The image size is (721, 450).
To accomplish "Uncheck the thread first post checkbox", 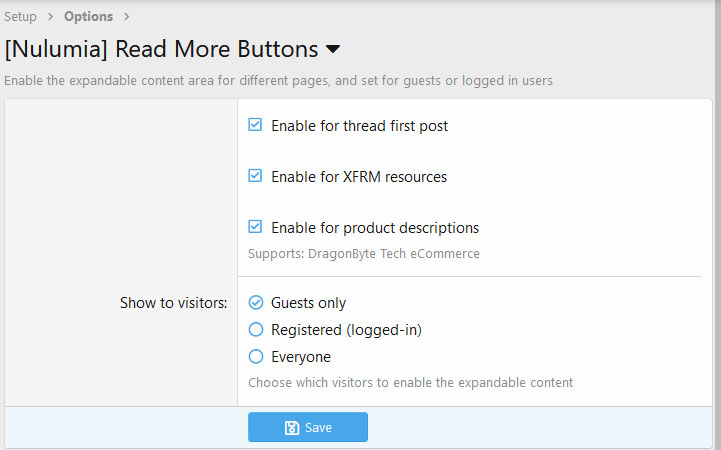I will tap(255, 126).
